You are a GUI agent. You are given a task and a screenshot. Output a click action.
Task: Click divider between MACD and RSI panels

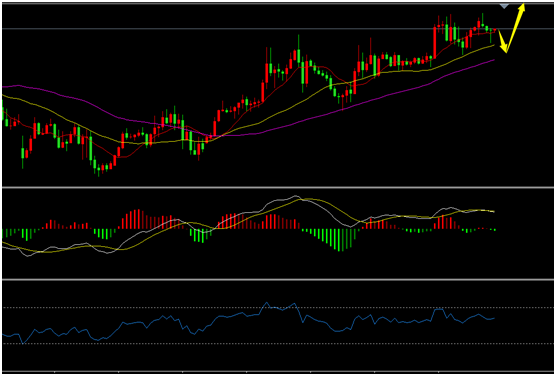point(278,280)
